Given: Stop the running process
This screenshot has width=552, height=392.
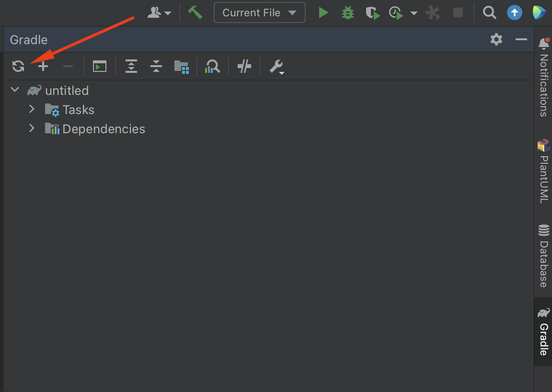Looking at the screenshot, I should [458, 12].
